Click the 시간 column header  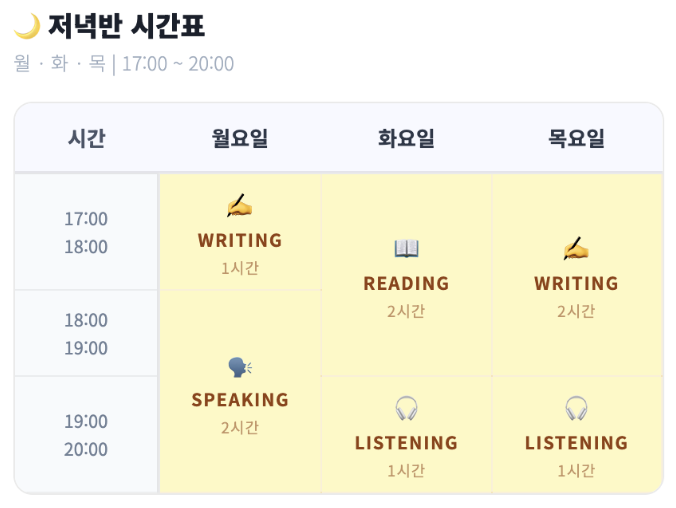[86, 138]
